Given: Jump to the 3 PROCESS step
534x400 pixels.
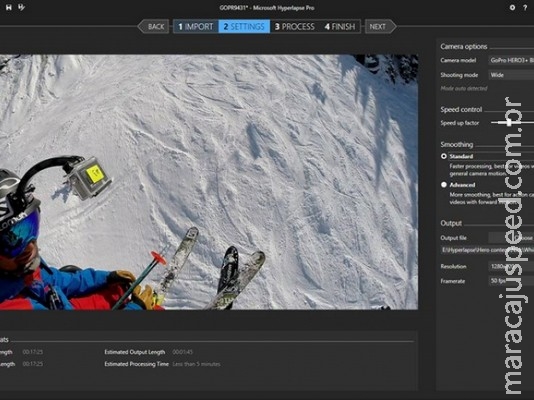Looking at the screenshot, I should pyautogui.click(x=295, y=27).
